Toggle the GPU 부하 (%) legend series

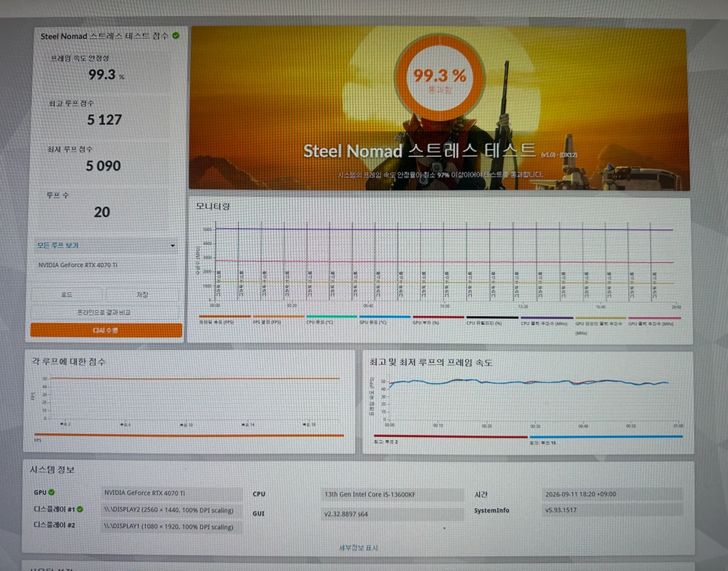click(x=438, y=320)
